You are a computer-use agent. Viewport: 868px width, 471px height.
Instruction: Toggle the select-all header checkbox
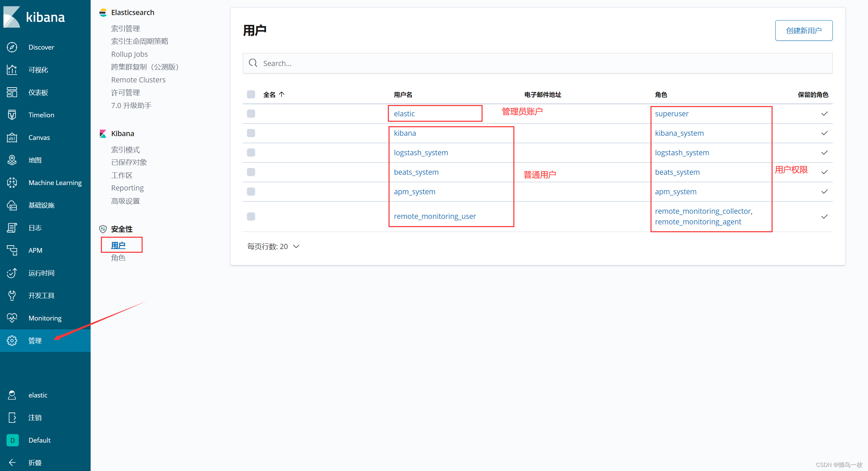coord(251,94)
